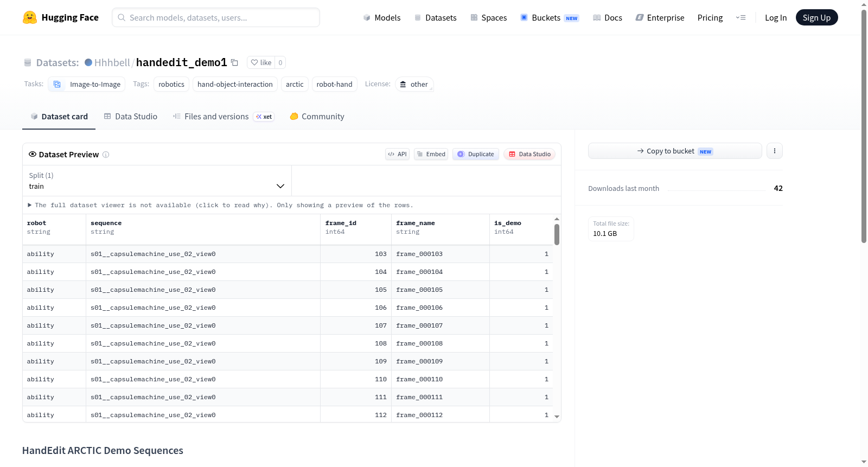
Task: Select the robotics tag
Action: point(171,84)
